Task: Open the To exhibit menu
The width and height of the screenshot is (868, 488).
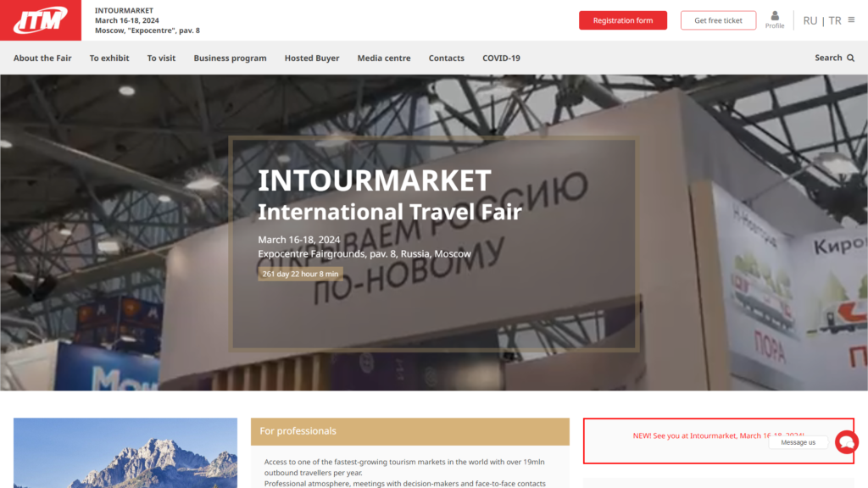Action: [109, 58]
